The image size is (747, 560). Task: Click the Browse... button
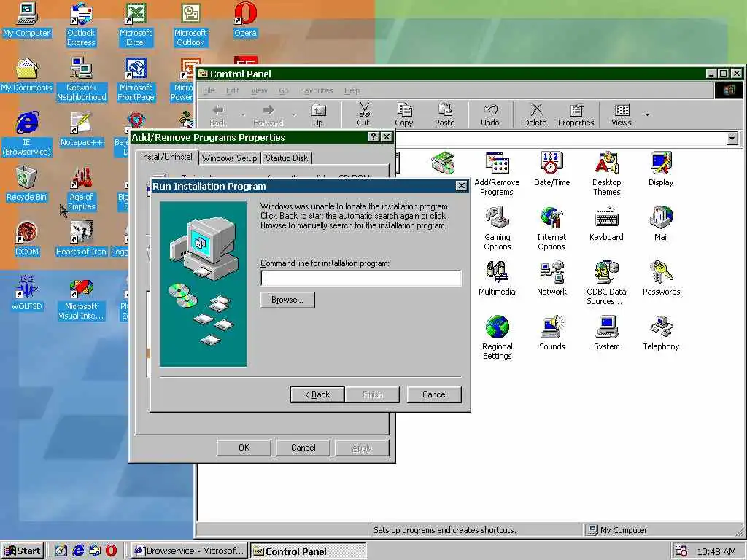(287, 300)
